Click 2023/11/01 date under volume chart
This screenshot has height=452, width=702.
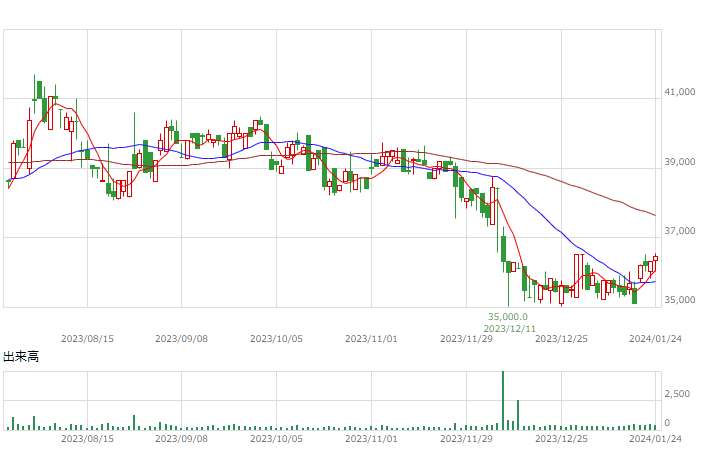click(371, 439)
